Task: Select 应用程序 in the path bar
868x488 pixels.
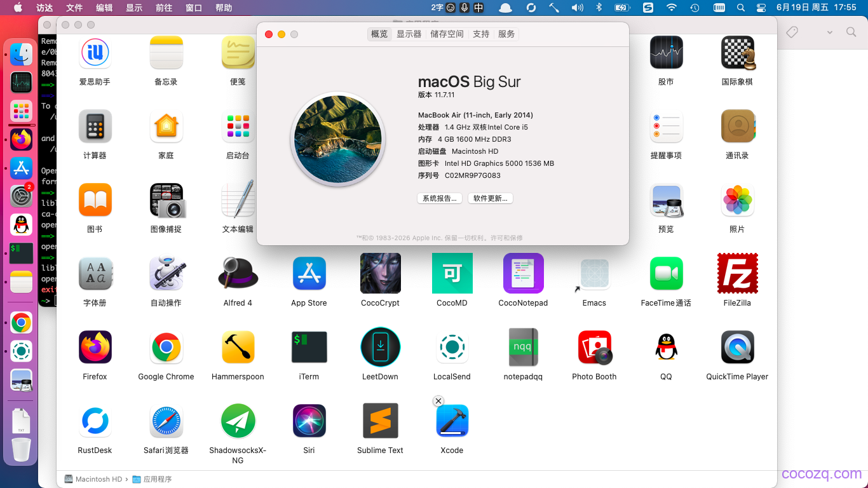Action: (153, 479)
